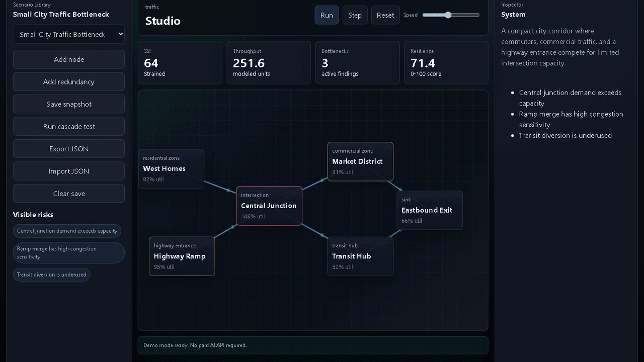Start the simulation with Run
644x362 pixels.
coord(327,15)
